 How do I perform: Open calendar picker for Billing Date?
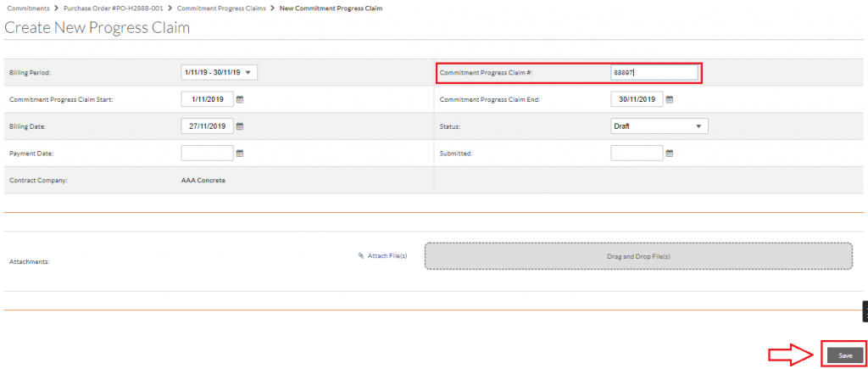[x=240, y=126]
